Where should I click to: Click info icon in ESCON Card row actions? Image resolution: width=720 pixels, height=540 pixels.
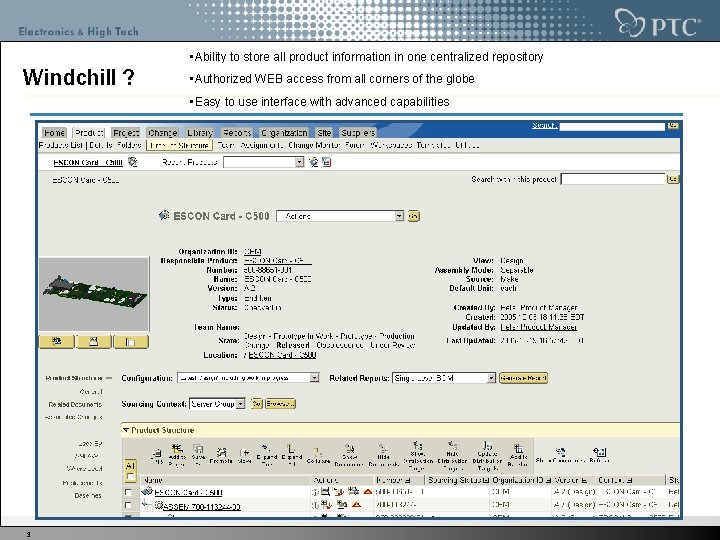315,492
